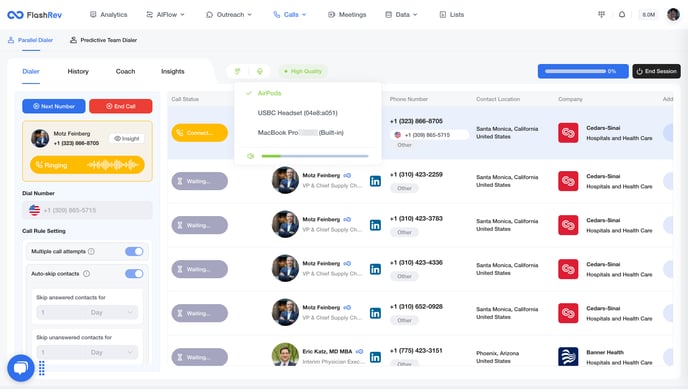Image resolution: width=688 pixels, height=389 pixels.
Task: Open LinkedIn for the +1 (310) 423-3783 row
Action: [x=375, y=225]
